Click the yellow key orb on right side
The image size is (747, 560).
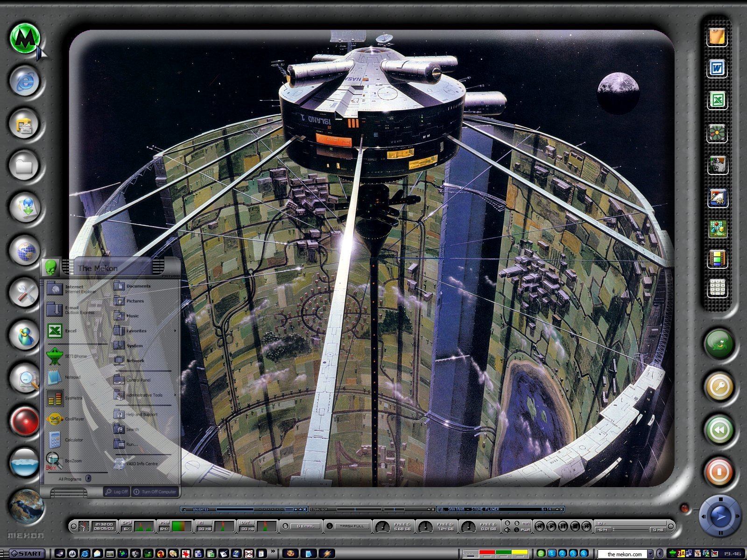click(719, 386)
